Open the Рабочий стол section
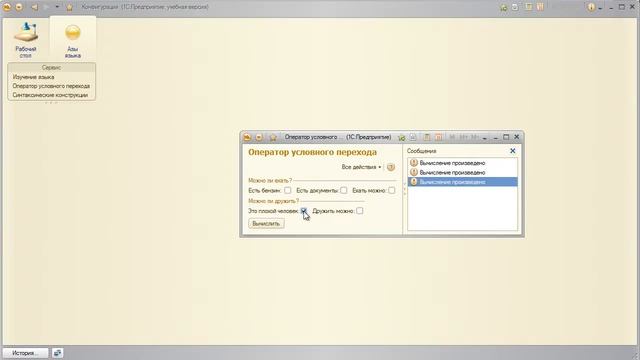 point(26,40)
